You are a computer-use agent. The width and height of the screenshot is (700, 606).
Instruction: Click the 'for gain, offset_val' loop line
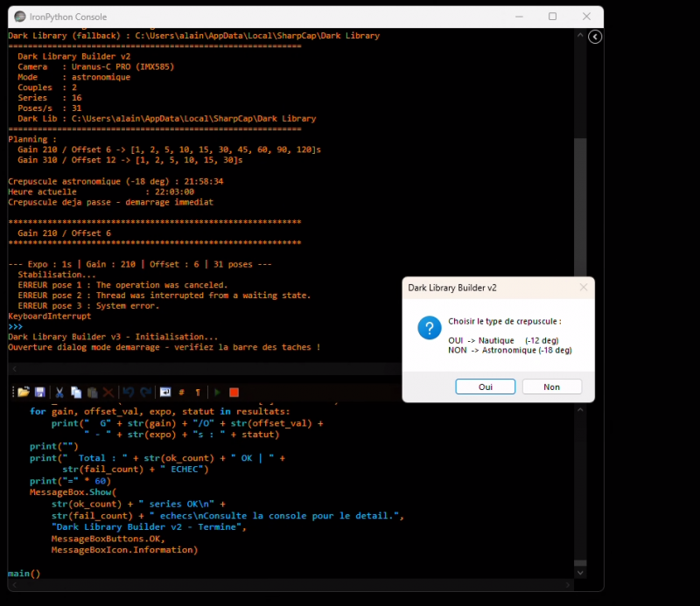[160, 412]
